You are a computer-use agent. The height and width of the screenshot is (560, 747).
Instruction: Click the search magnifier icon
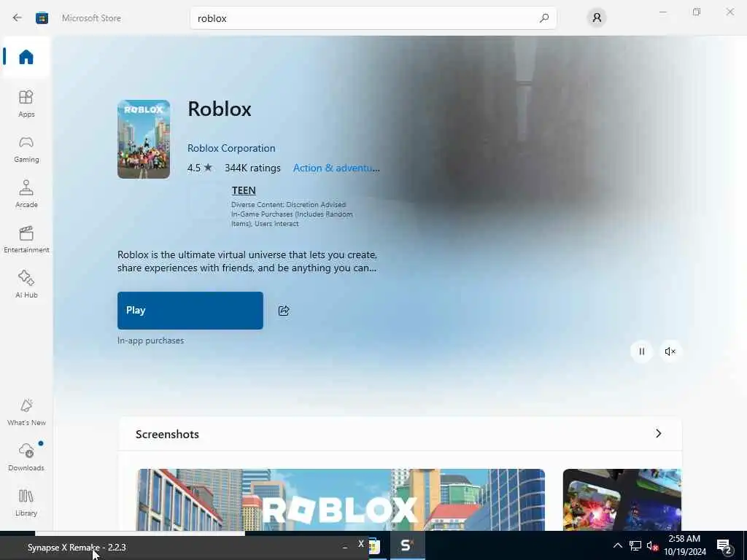544,18
